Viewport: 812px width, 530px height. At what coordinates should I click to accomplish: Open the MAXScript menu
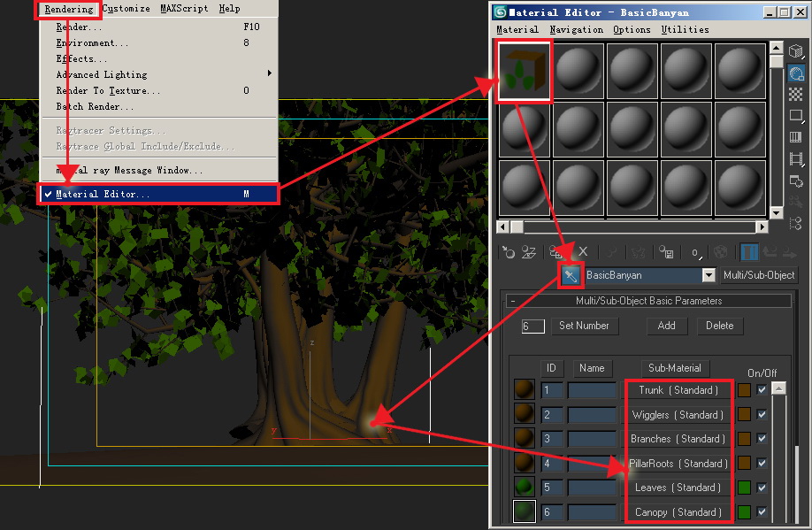click(184, 8)
